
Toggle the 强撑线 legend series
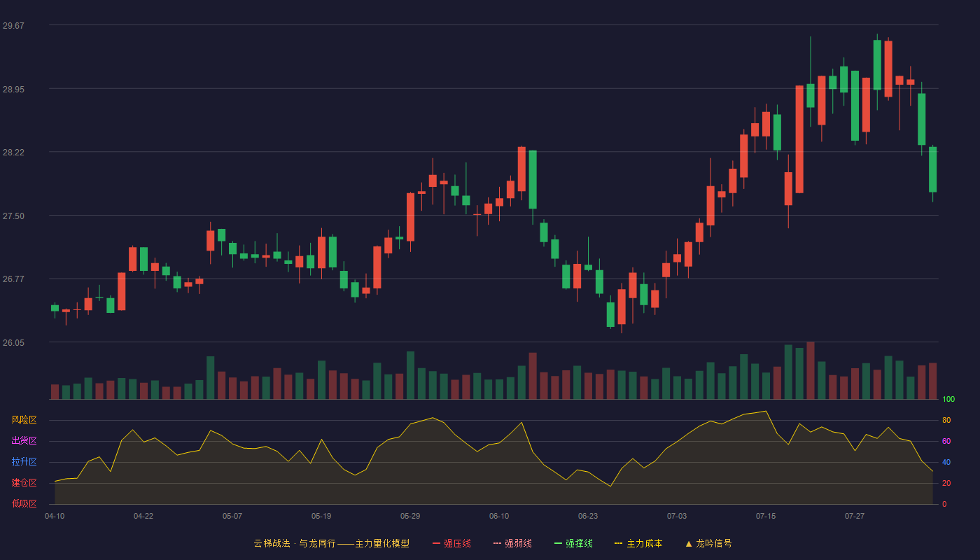[573, 543]
